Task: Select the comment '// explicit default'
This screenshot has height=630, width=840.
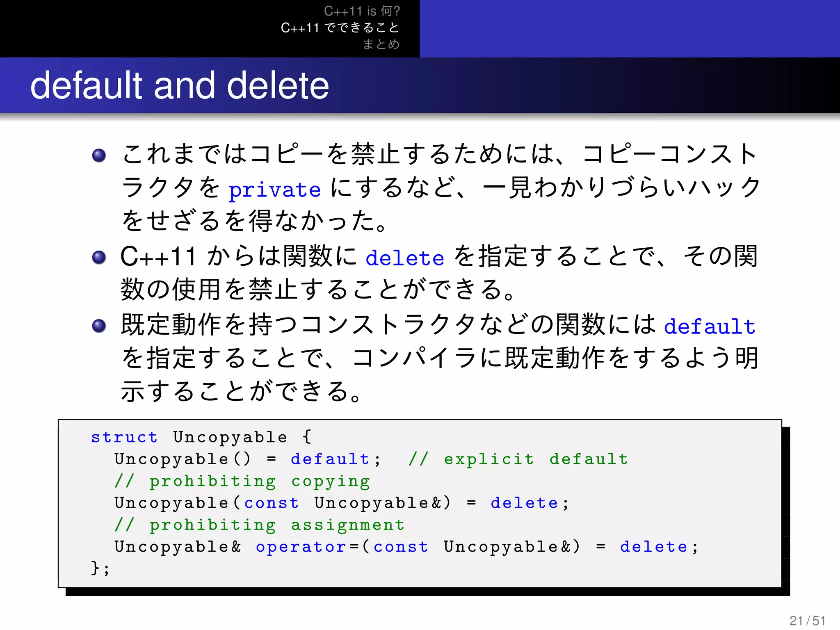Action: click(518, 459)
